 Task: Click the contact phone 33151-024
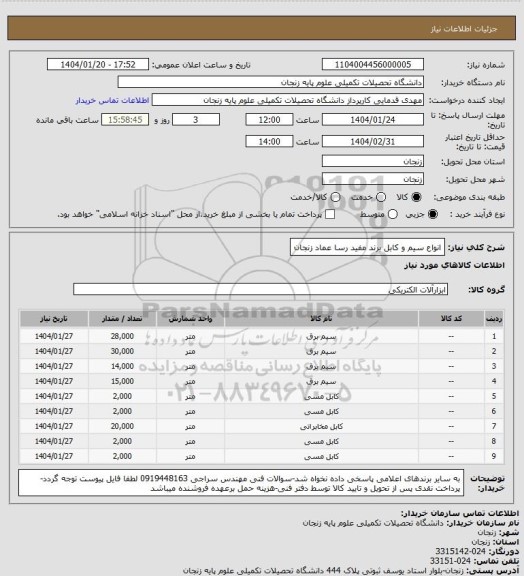pyautogui.click(x=450, y=561)
